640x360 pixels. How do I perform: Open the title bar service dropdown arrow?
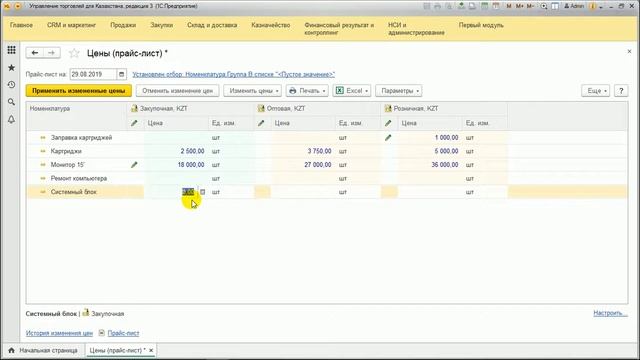tap(601, 6)
